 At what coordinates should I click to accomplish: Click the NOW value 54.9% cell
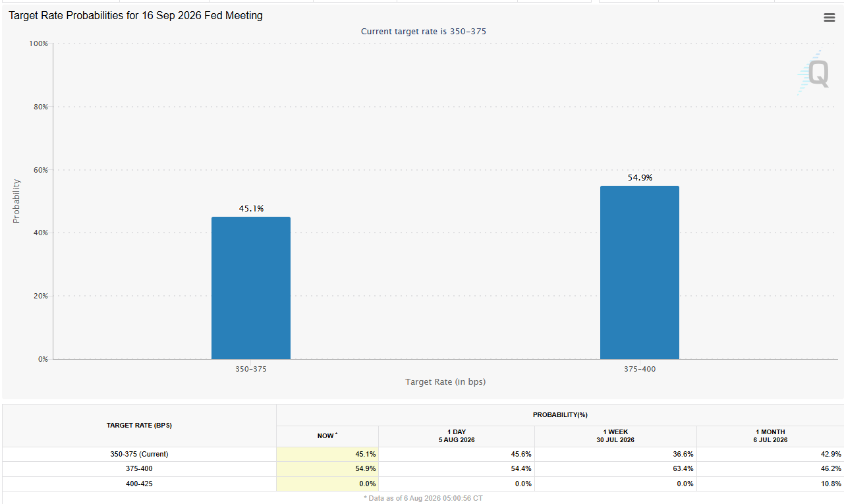pyautogui.click(x=327, y=469)
